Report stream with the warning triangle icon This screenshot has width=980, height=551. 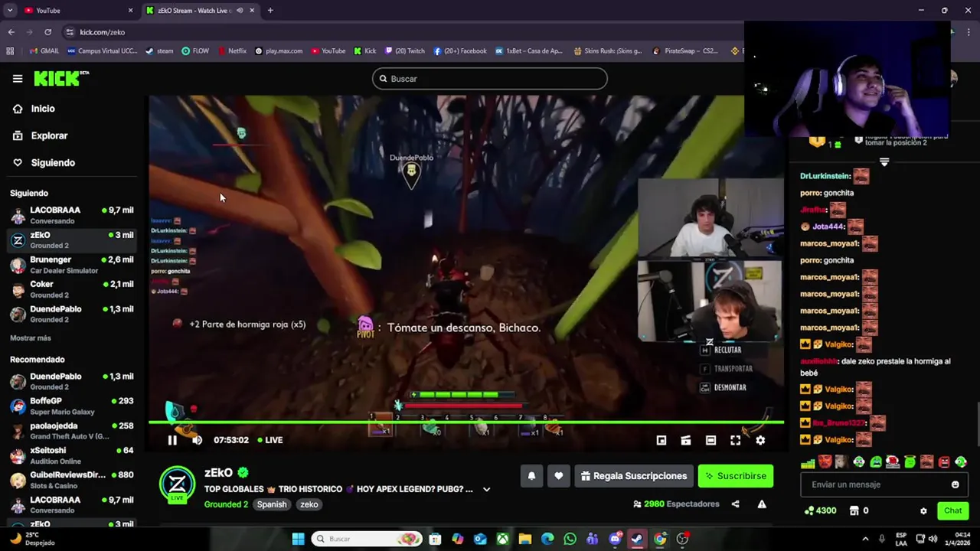click(x=762, y=504)
